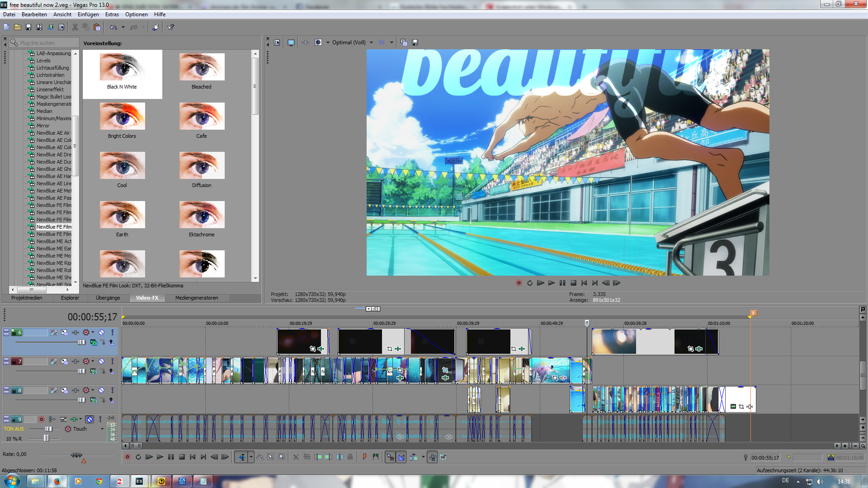Open the Einfügen menu
Image resolution: width=868 pixels, height=488 pixels.
click(x=88, y=14)
